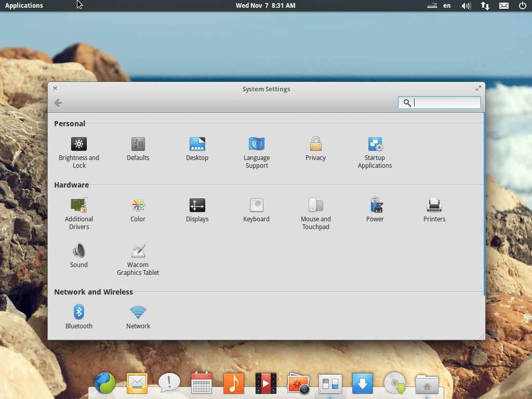Open the volume indicator in the panel
This screenshot has width=532, height=399.
tap(466, 6)
